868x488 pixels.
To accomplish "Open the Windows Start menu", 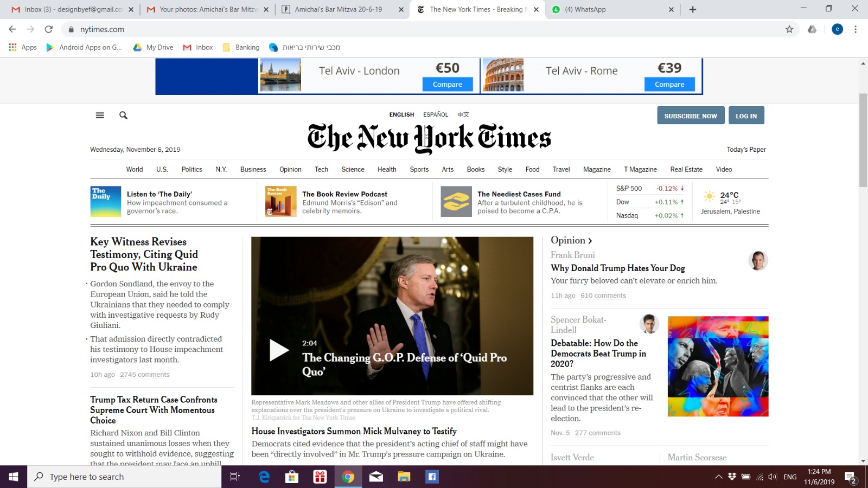I will (14, 477).
